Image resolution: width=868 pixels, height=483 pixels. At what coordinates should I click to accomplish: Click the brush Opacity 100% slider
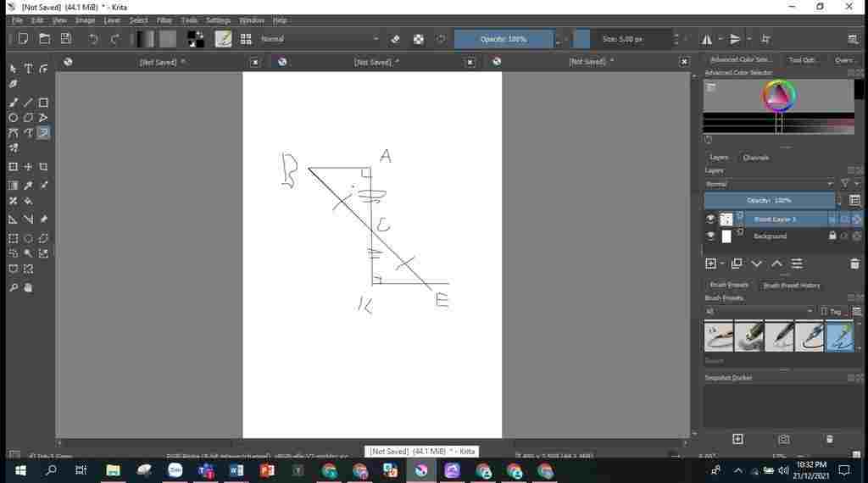[504, 39]
